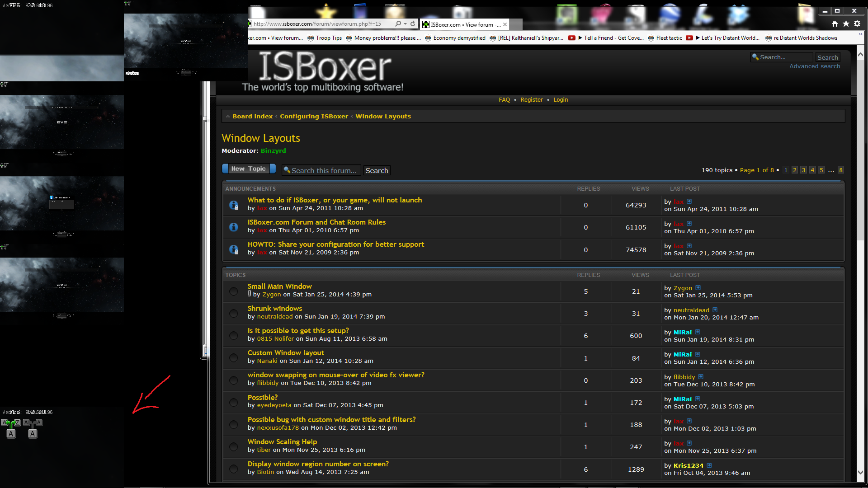This screenshot has height=488, width=868.
Task: Open the ISBoxer site logo
Action: tap(323, 71)
